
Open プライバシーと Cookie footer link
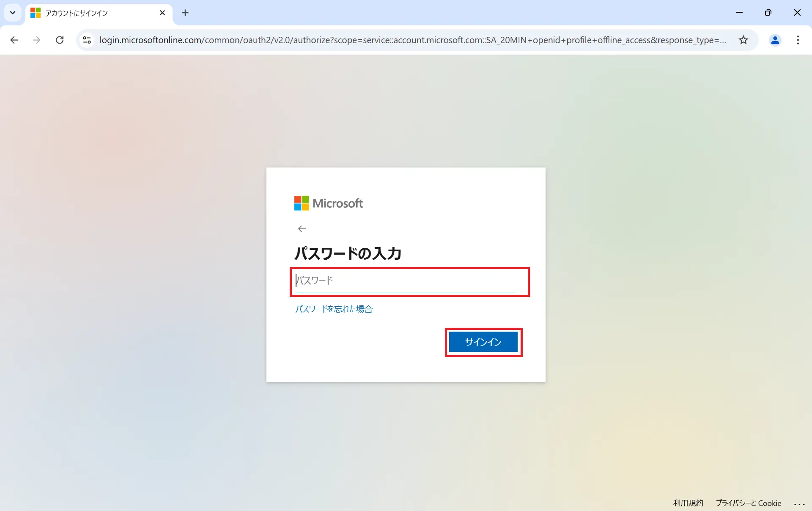coord(748,503)
